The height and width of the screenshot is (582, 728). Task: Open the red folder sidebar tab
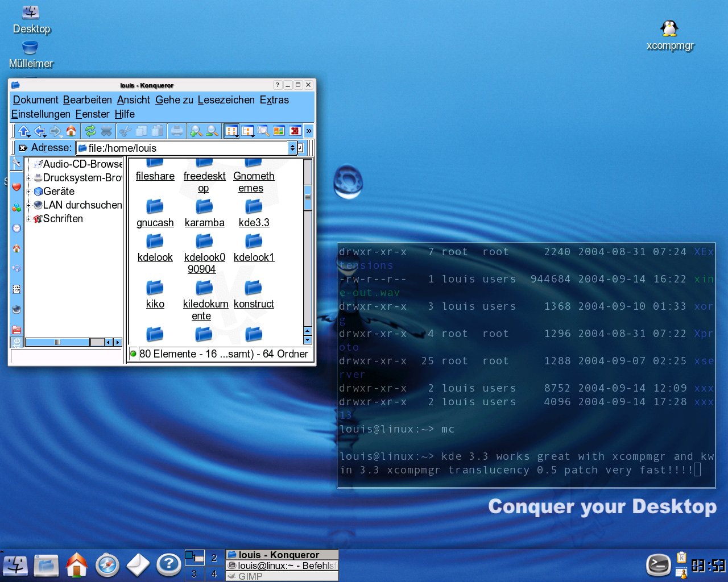pyautogui.click(x=16, y=330)
